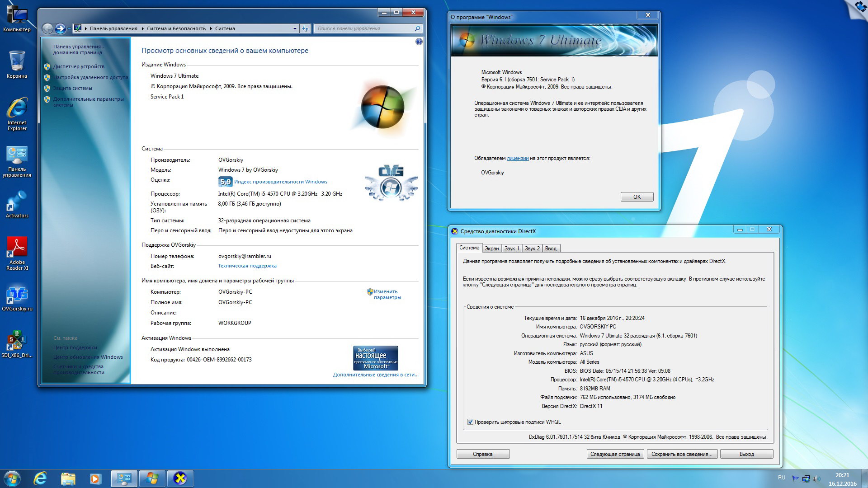Click Изменить параметры link
The height and width of the screenshot is (488, 868).
pos(387,294)
